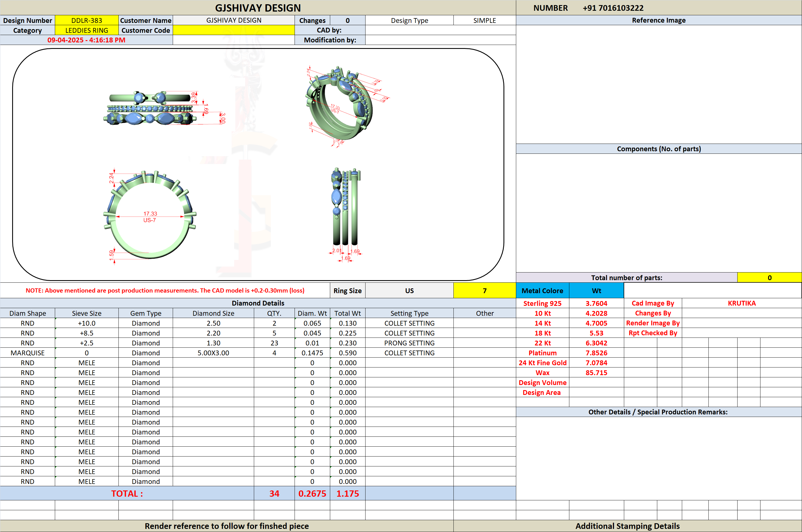Viewport: 802px width, 532px height.
Task: Click the phone number +91 7016103222
Action: click(613, 8)
